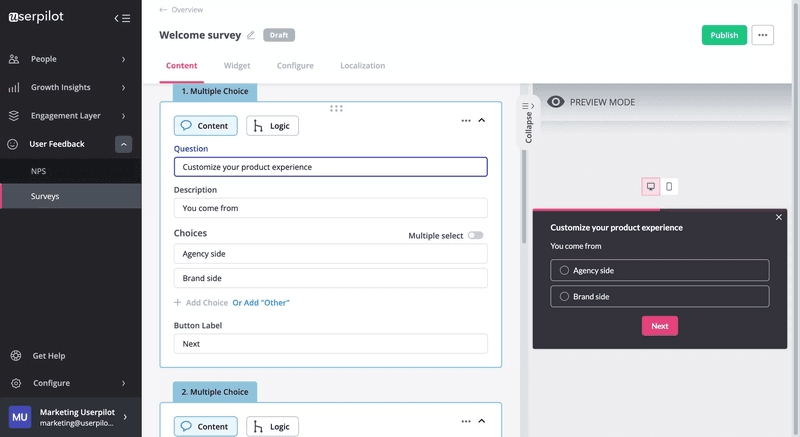Screen dimensions: 800x437
Task: Edit the Agency side choice field
Action: click(x=331, y=253)
